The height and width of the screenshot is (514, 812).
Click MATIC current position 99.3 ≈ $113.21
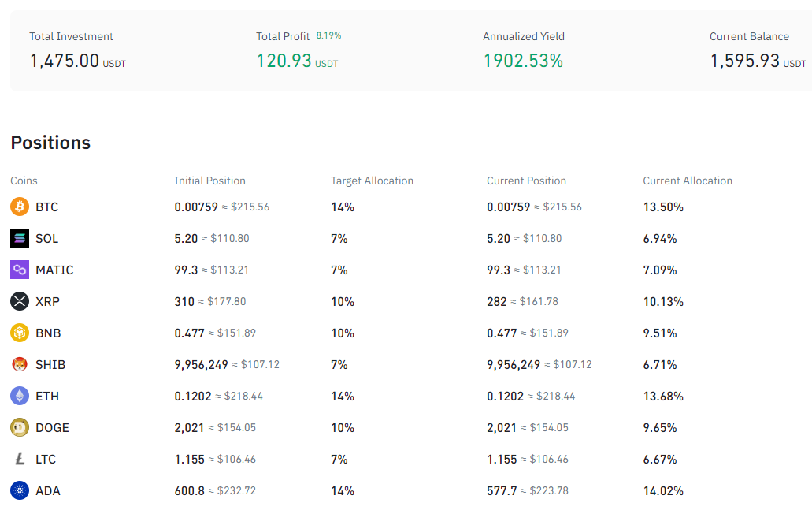pyautogui.click(x=524, y=270)
